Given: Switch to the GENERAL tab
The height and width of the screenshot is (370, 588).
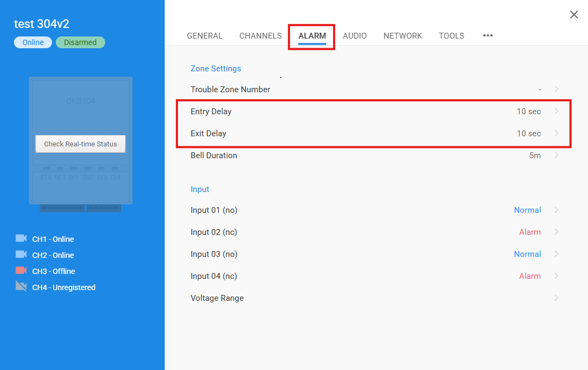Looking at the screenshot, I should 204,36.
